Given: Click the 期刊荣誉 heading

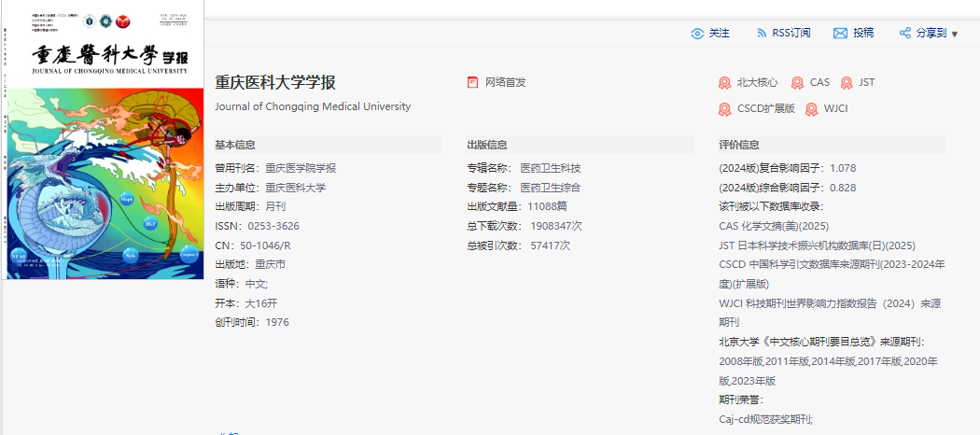Looking at the screenshot, I should click(741, 400).
